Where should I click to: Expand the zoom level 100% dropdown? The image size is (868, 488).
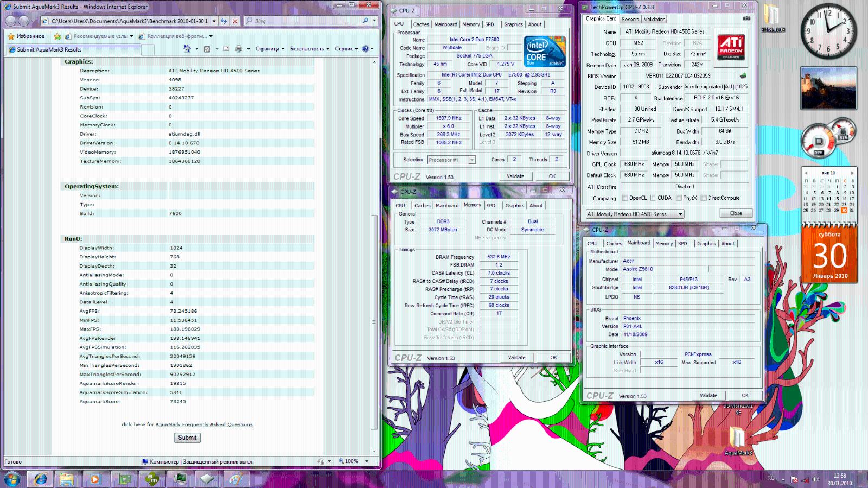coord(367,461)
